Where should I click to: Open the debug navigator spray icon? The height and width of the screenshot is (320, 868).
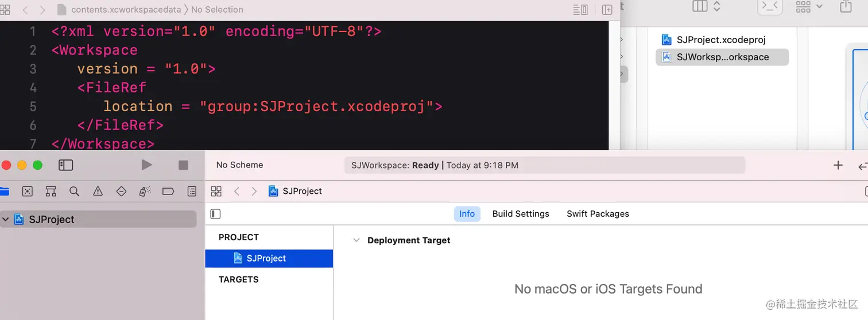pos(145,192)
